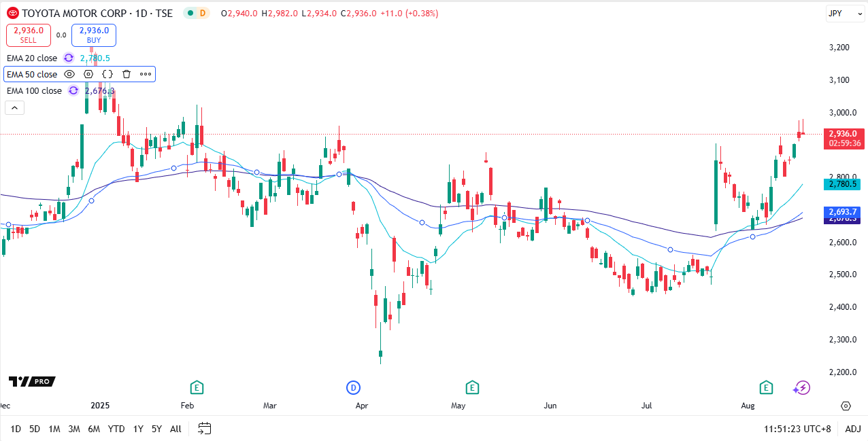Click the purple refresh icon beside EMA 100

73,90
